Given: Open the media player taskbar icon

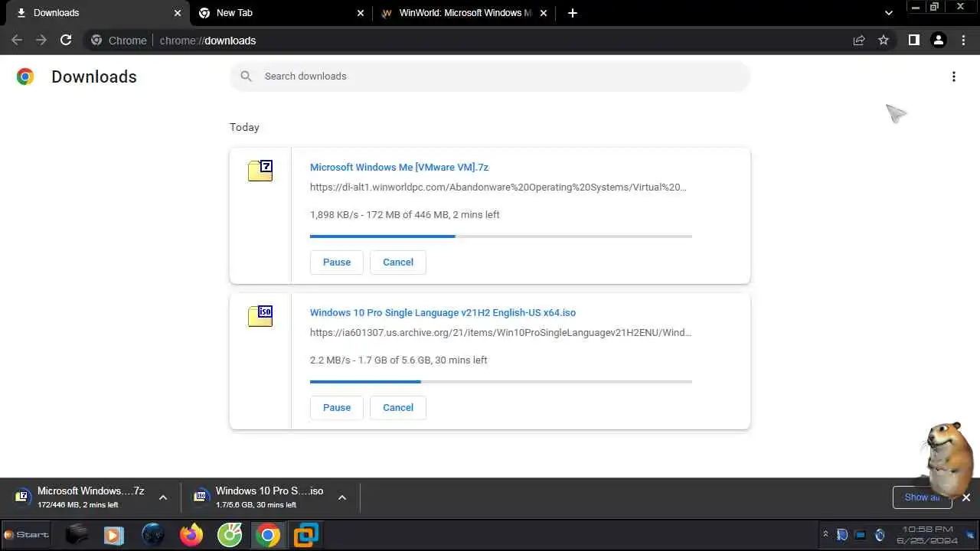Looking at the screenshot, I should tap(114, 534).
